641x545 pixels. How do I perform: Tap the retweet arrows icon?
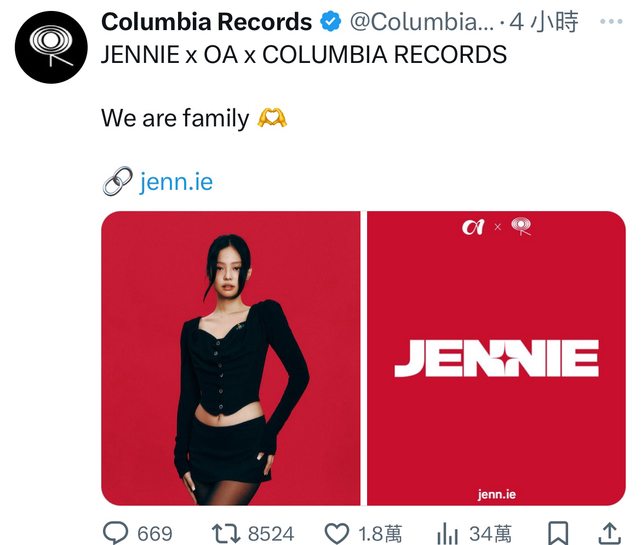(225, 534)
